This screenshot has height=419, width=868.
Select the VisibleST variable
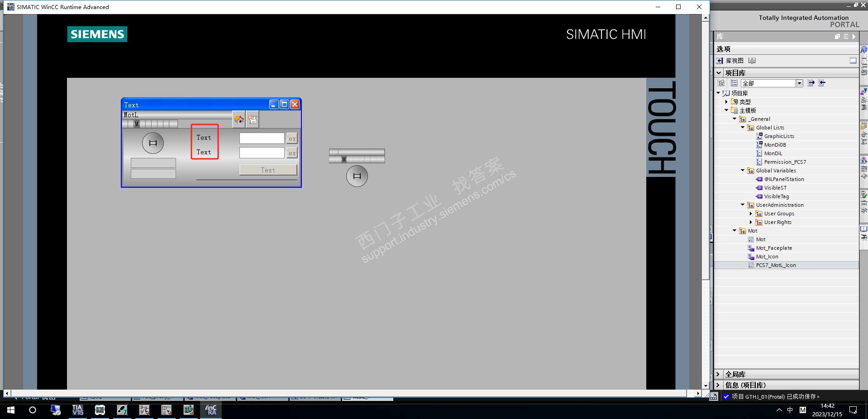775,188
